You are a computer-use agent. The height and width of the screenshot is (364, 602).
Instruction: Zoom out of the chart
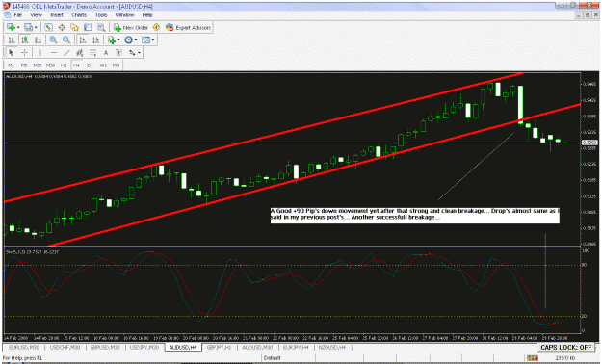[x=66, y=39]
